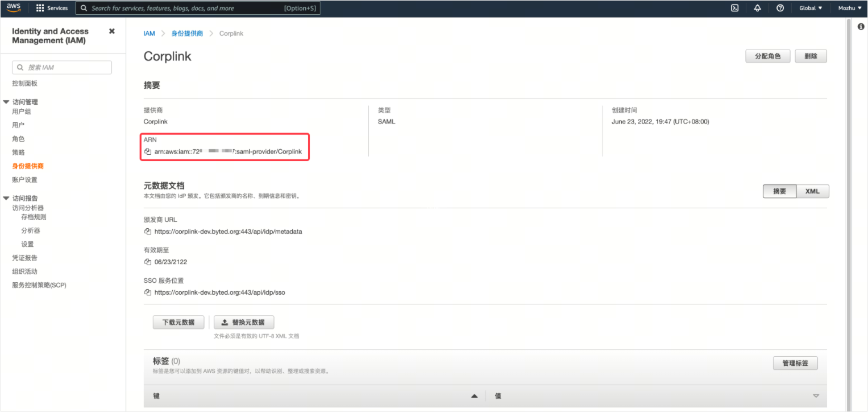
Task: Click the magnifier in the top search bar
Action: 84,8
